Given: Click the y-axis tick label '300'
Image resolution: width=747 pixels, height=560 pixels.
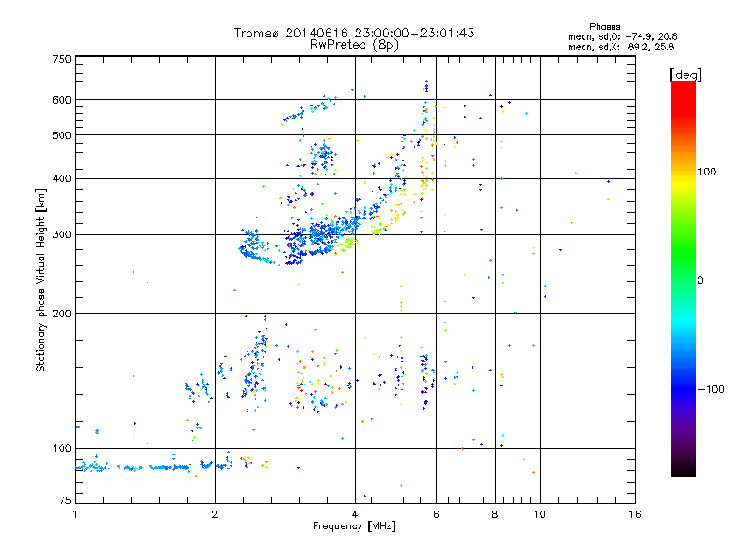Looking at the screenshot, I should point(62,234).
